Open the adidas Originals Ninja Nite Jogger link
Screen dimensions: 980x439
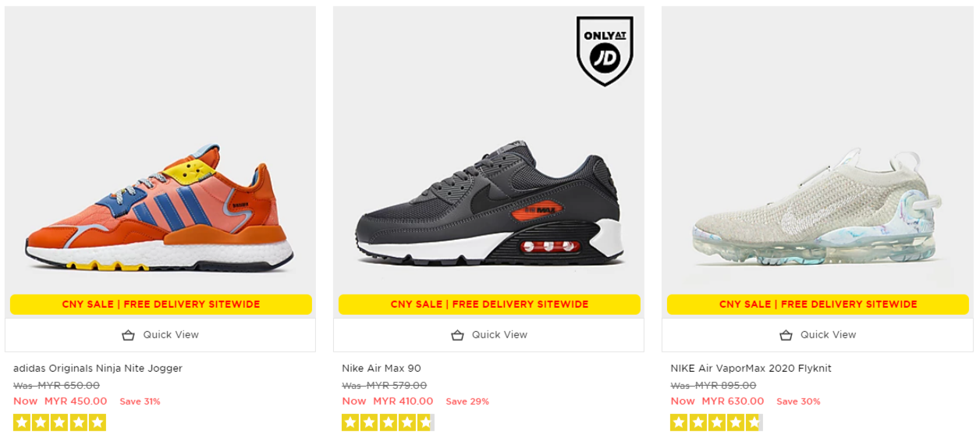[x=98, y=368]
